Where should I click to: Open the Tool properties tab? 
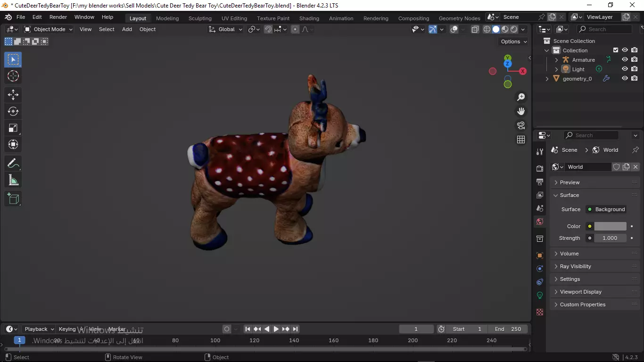(540, 151)
